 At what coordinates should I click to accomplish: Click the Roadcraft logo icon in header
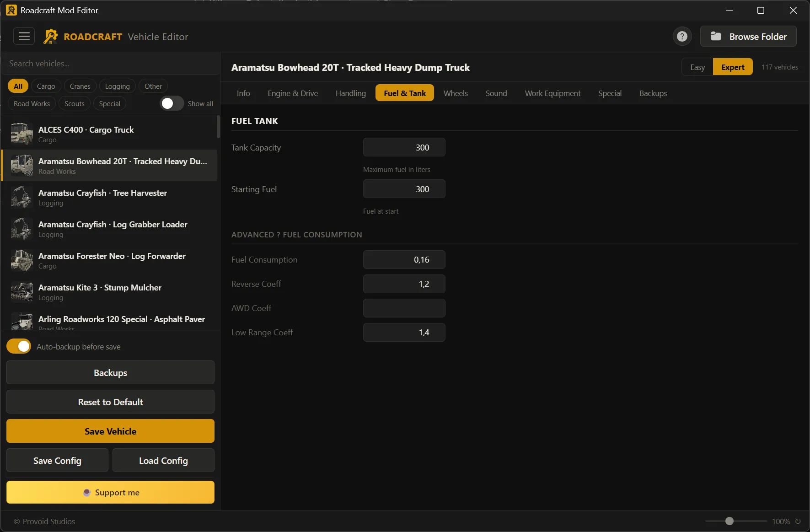tap(50, 37)
